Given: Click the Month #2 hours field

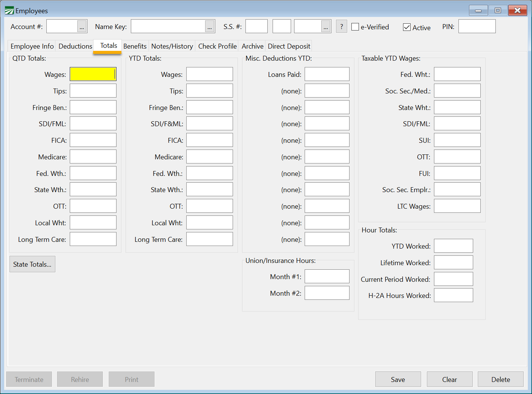Looking at the screenshot, I should click(x=327, y=293).
